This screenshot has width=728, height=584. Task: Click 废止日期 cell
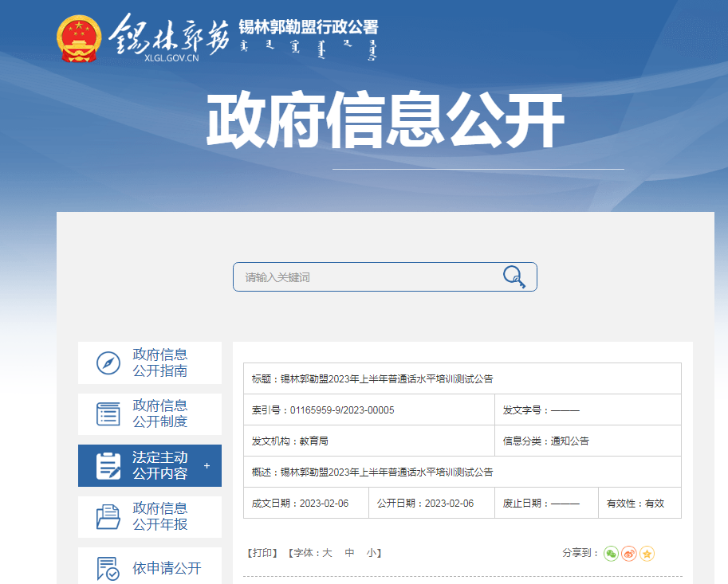click(546, 503)
